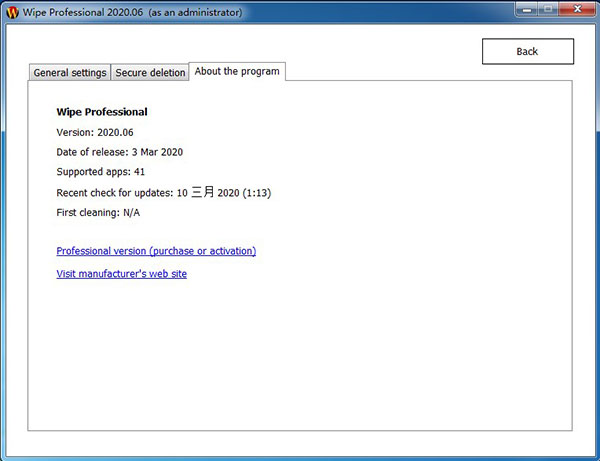Screen dimensions: 600x461
Task: Open Professional version purchase or activation link
Action: tap(156, 251)
